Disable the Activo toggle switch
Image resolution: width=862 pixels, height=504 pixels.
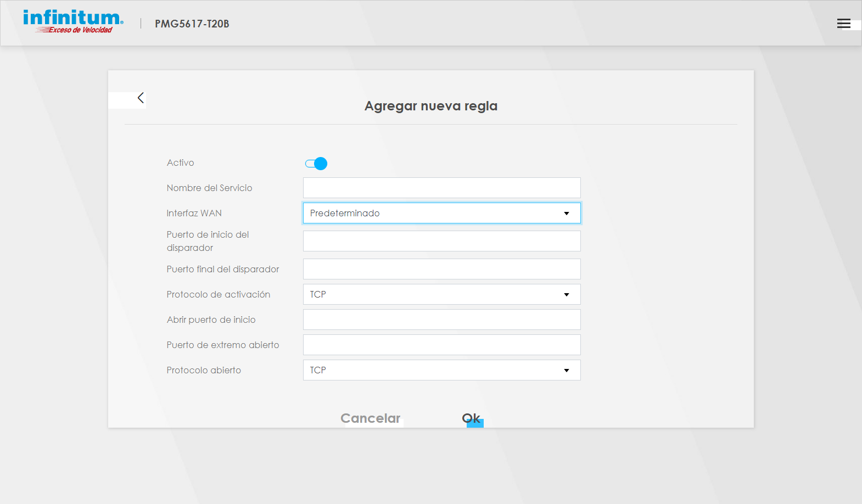click(316, 164)
